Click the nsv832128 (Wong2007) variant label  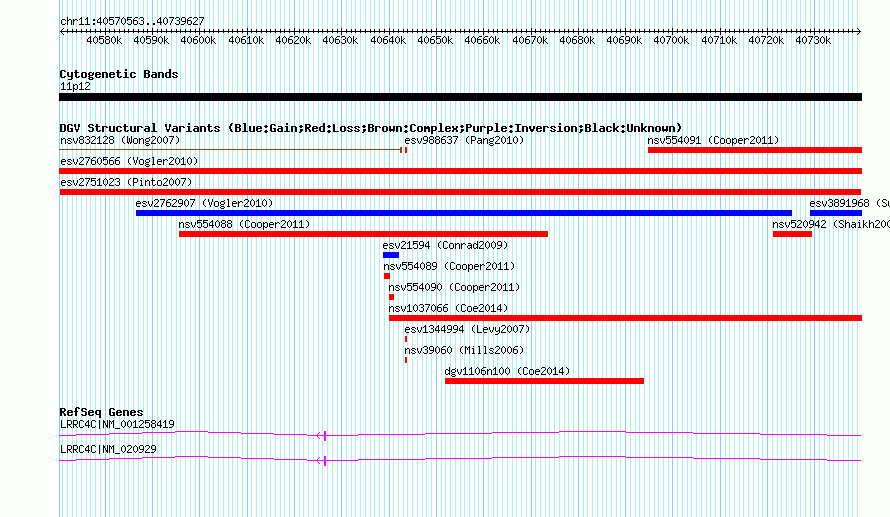[120, 140]
